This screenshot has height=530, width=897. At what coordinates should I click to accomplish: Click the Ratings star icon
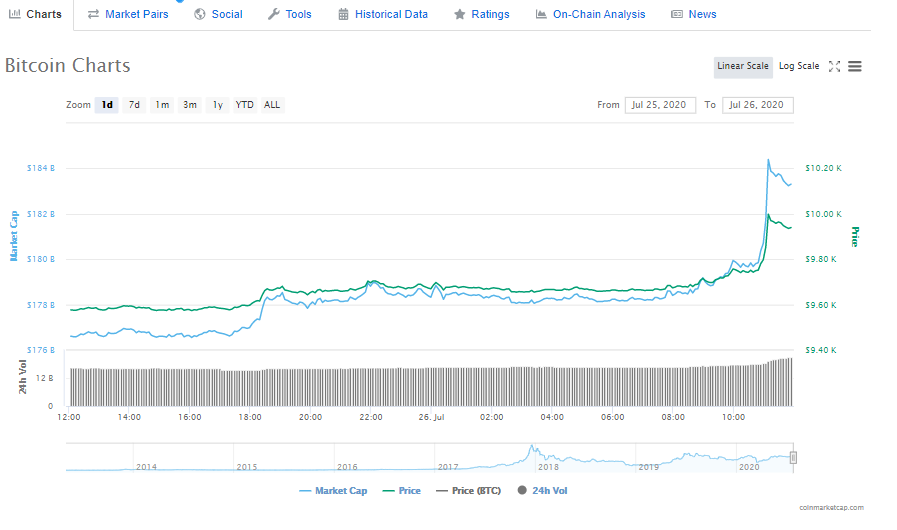pyautogui.click(x=459, y=14)
